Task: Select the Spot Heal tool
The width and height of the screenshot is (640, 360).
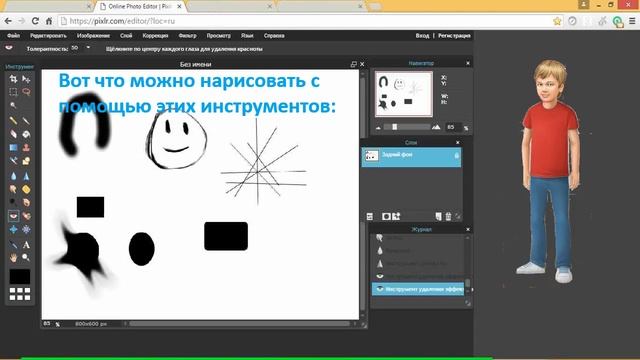Action: pyautogui.click(x=26, y=216)
